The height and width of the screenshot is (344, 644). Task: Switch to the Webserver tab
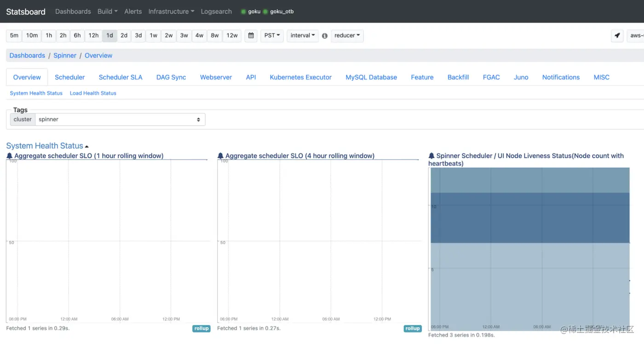point(216,77)
